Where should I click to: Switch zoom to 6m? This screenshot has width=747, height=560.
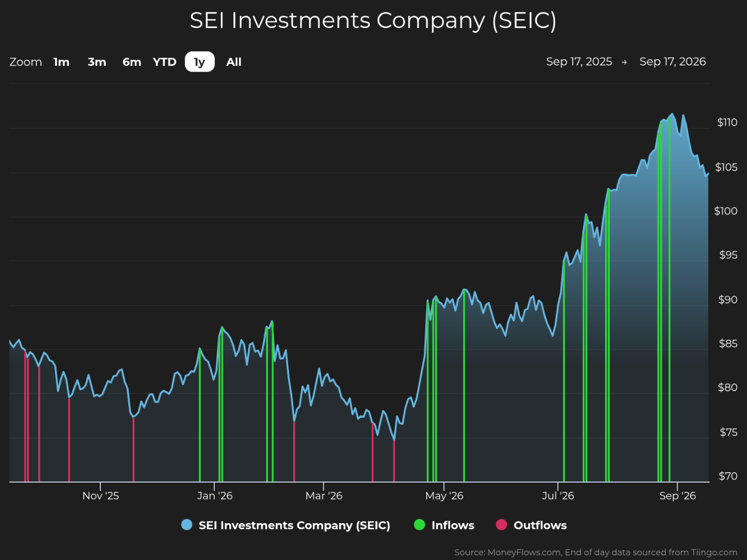coord(132,62)
